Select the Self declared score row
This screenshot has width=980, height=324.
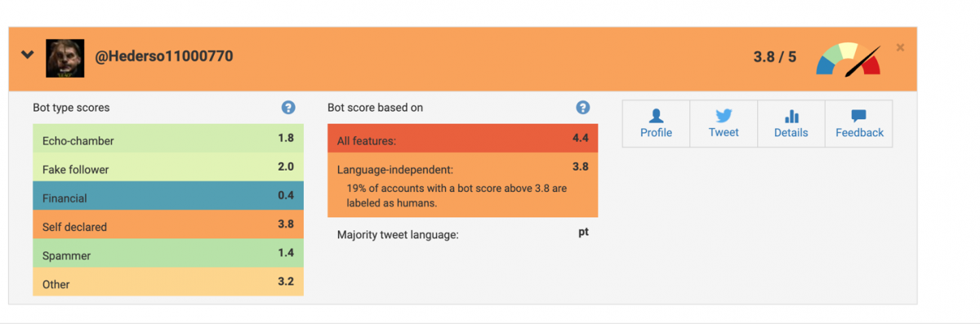[168, 224]
